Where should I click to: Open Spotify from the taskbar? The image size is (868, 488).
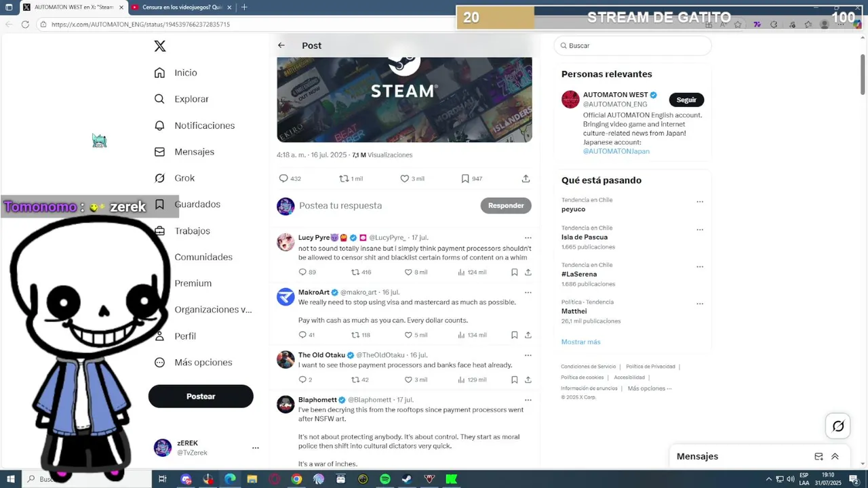[384, 479]
